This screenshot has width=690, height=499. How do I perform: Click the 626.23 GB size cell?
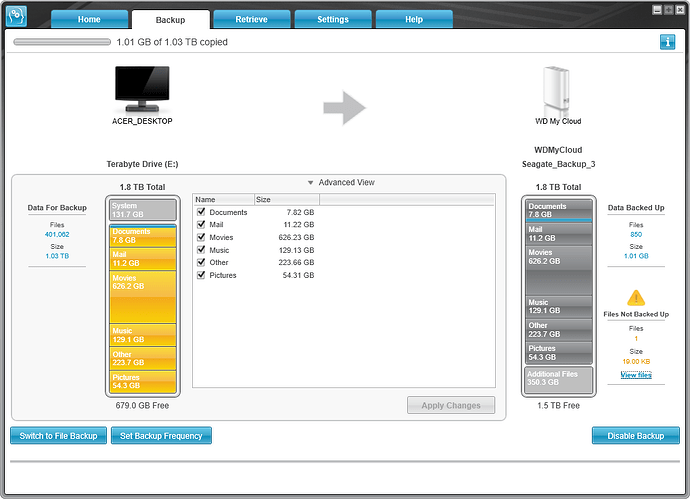(296, 237)
